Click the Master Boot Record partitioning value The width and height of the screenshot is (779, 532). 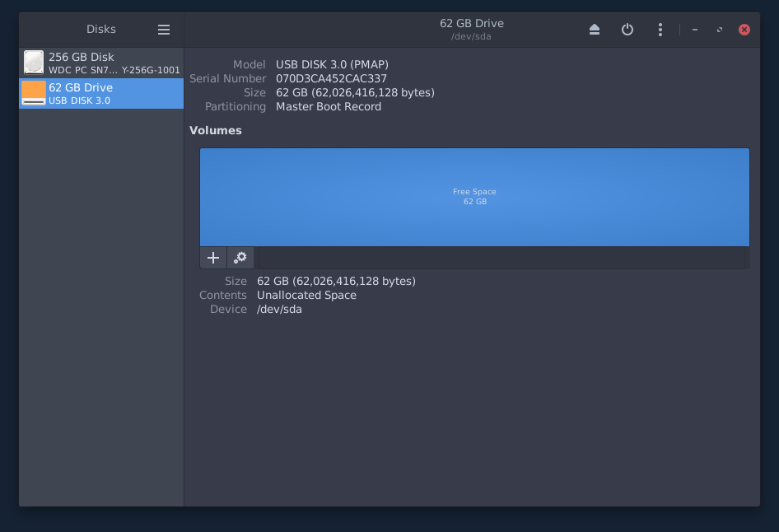click(x=329, y=106)
